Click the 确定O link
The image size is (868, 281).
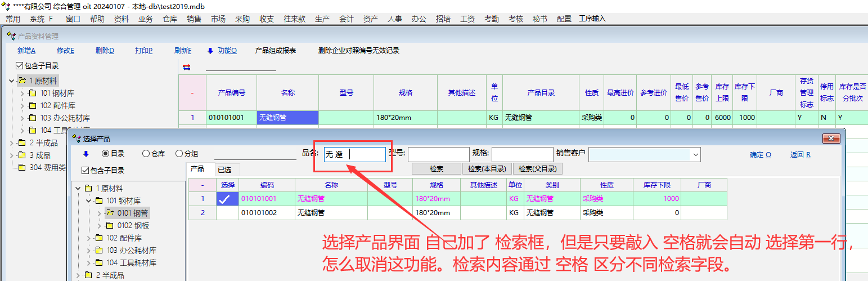coord(760,155)
